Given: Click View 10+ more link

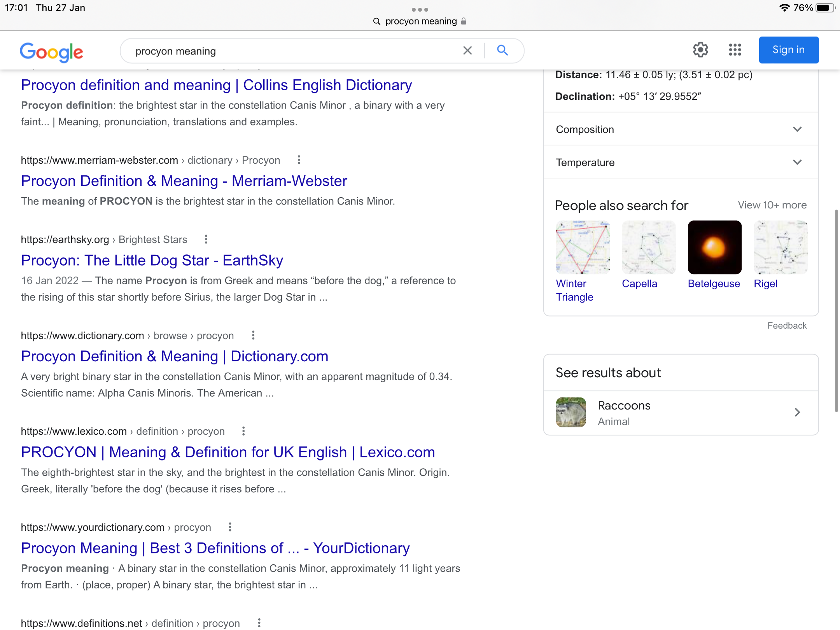Looking at the screenshot, I should pyautogui.click(x=772, y=205).
